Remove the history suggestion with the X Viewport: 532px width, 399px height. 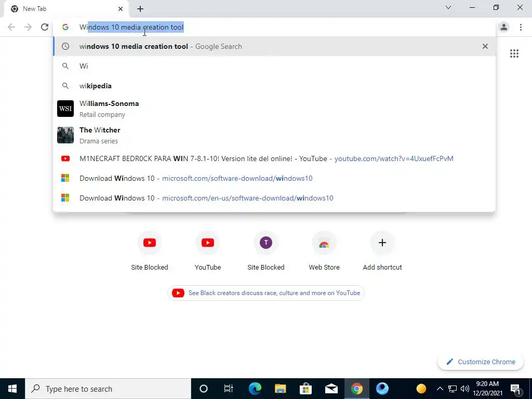(485, 46)
